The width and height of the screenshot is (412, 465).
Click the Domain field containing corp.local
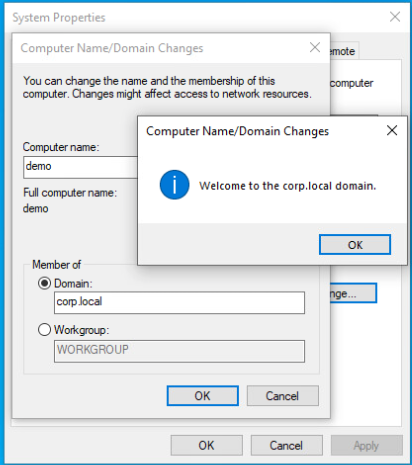(179, 302)
